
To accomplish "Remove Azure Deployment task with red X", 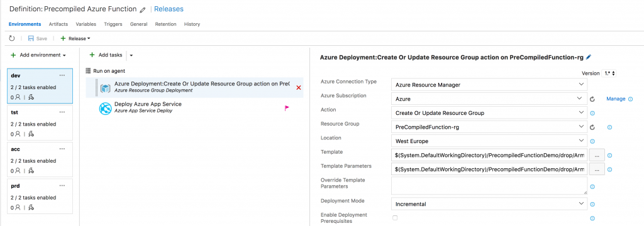I will click(x=299, y=87).
